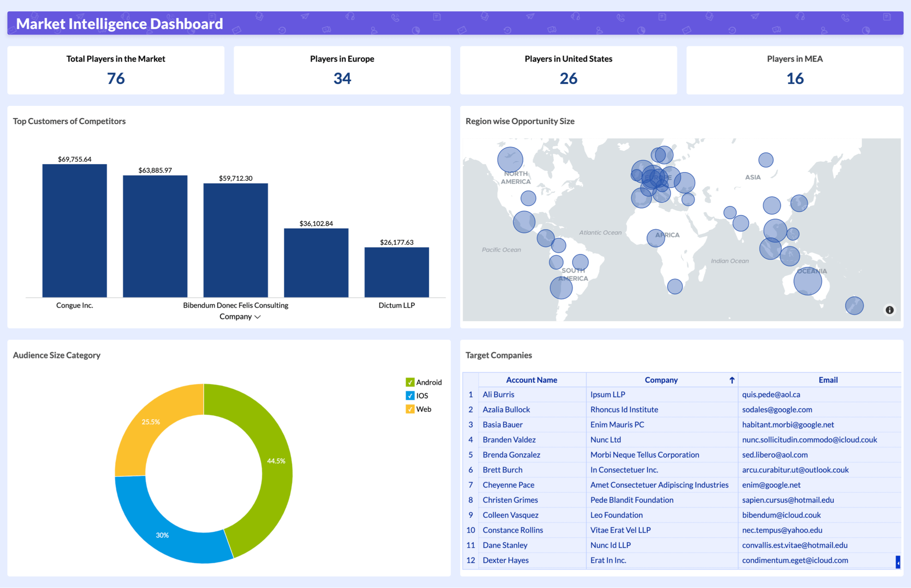The height and width of the screenshot is (588, 911).
Task: Open the Ali Burris account link
Action: pyautogui.click(x=498, y=395)
